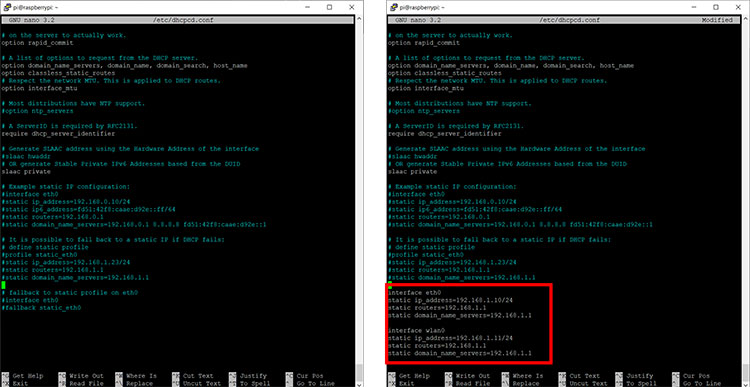Minimize the right pi@raspberrypi terminal window
The width and height of the screenshot is (750, 387).
pos(693,7)
